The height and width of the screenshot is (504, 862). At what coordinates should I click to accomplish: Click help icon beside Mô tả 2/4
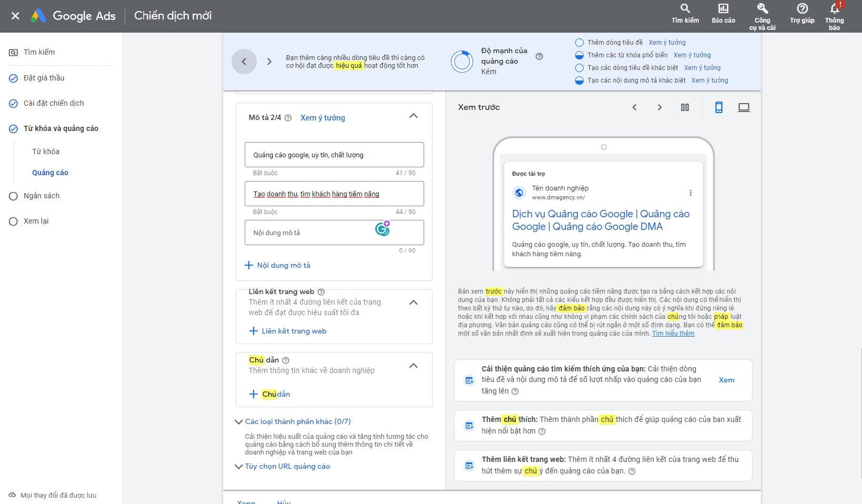coord(288,118)
